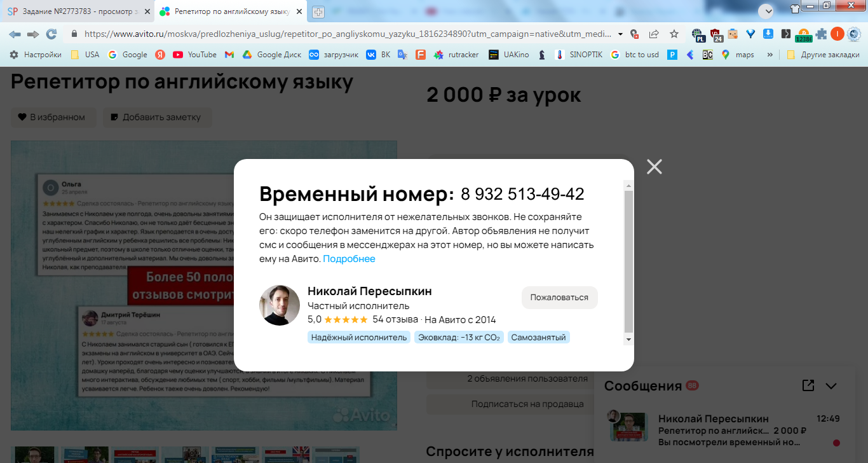Click the popup scrollbar down arrow
The height and width of the screenshot is (463, 868).
[x=629, y=340]
